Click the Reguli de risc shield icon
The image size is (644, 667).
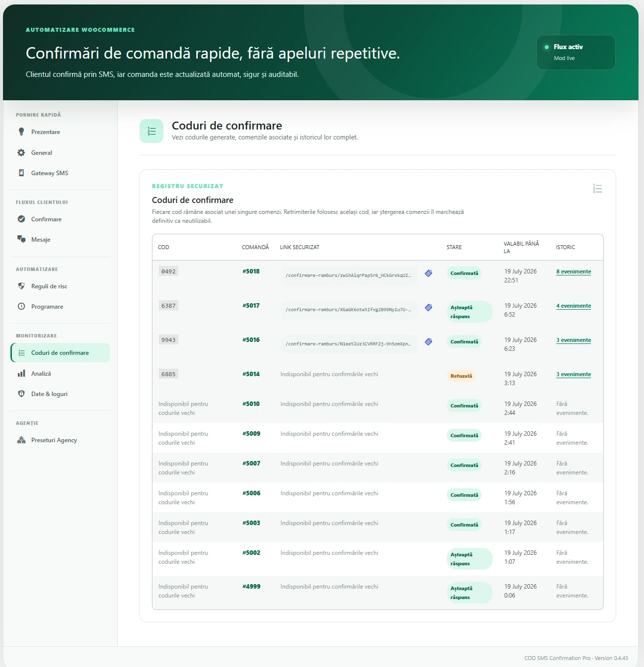click(21, 286)
